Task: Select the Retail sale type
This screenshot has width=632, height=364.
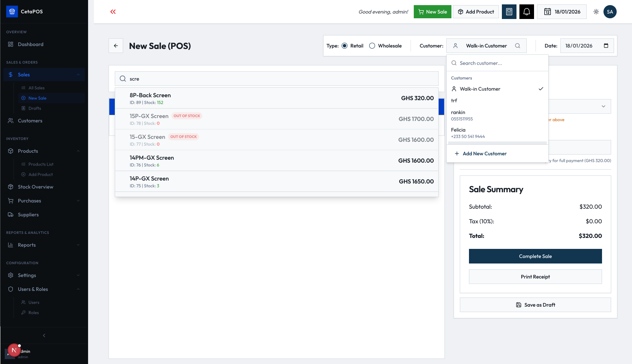Action: tap(344, 45)
